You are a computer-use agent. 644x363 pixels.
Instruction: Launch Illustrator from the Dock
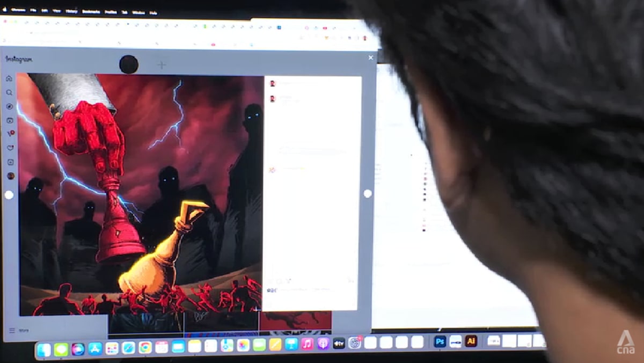click(x=471, y=342)
